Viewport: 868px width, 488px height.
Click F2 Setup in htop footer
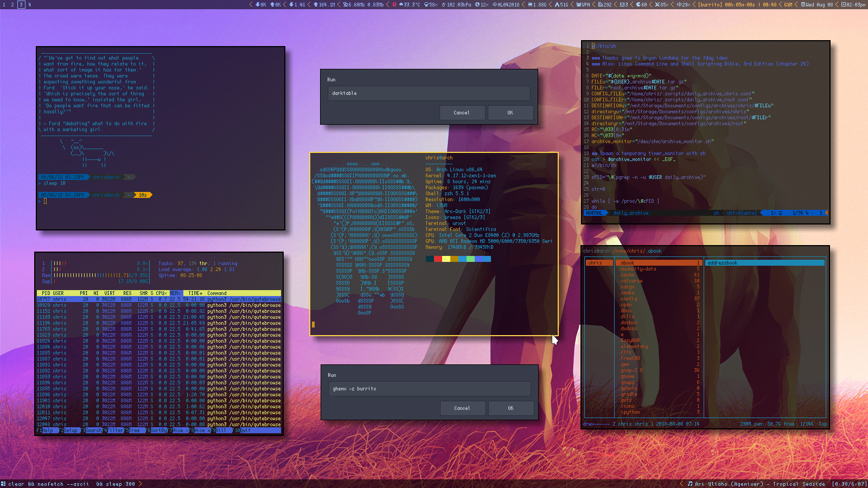[69, 431]
